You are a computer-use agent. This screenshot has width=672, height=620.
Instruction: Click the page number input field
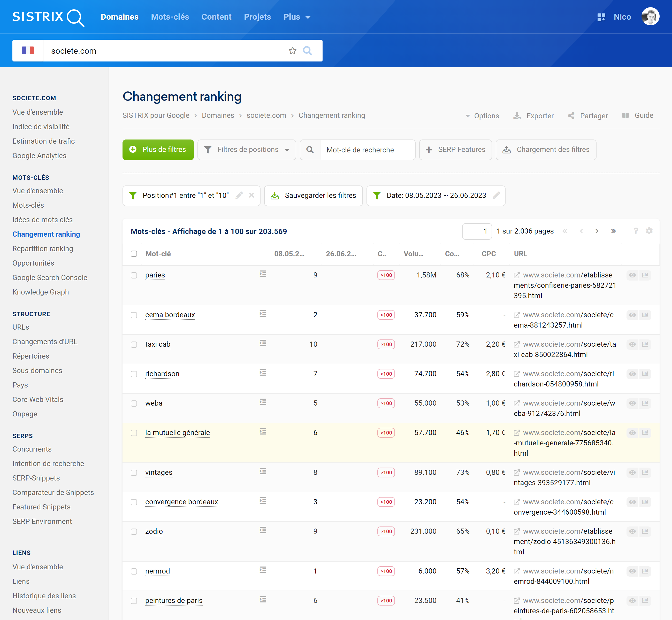(x=477, y=231)
